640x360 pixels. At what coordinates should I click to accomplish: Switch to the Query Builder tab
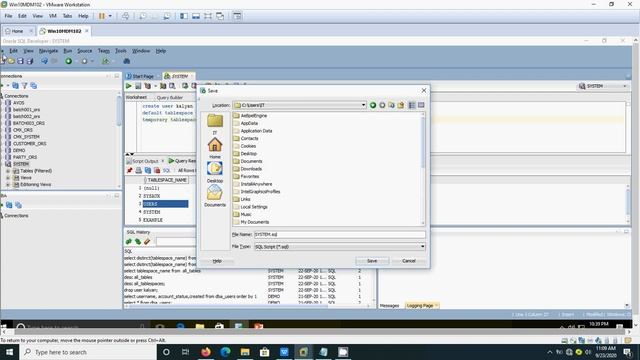pos(169,98)
